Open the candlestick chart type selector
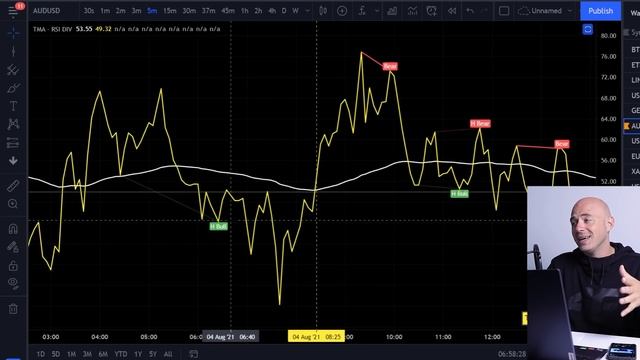 [x=323, y=11]
